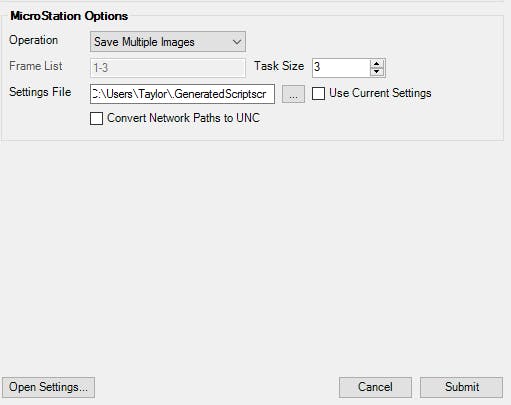Increase Task Size with the up arrow
511x405 pixels.
click(x=377, y=63)
